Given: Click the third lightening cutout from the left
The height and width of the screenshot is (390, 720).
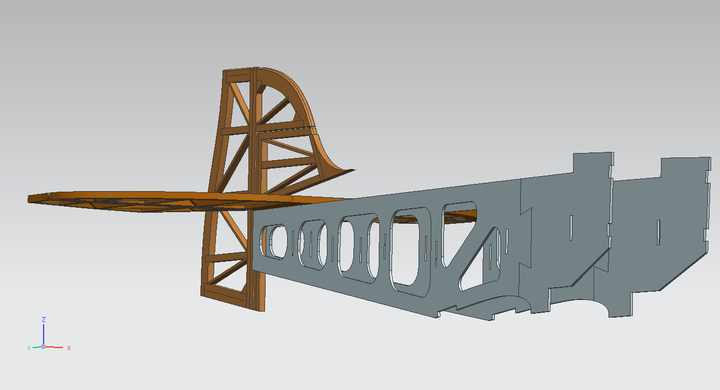Looking at the screenshot, I should [x=359, y=247].
